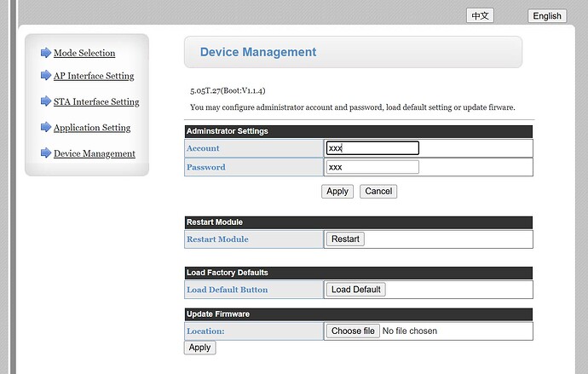The image size is (588, 374).
Task: Click the arrow icon beside Application Setting
Action: 46,128
